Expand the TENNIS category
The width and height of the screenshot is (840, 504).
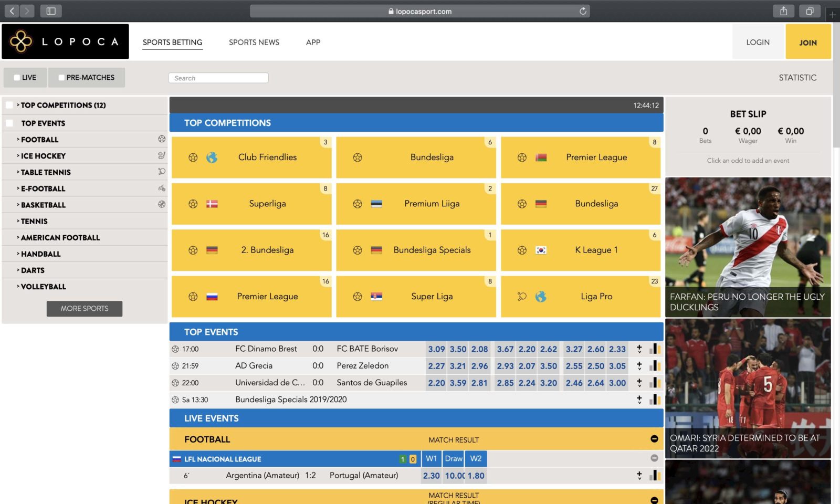(x=35, y=221)
